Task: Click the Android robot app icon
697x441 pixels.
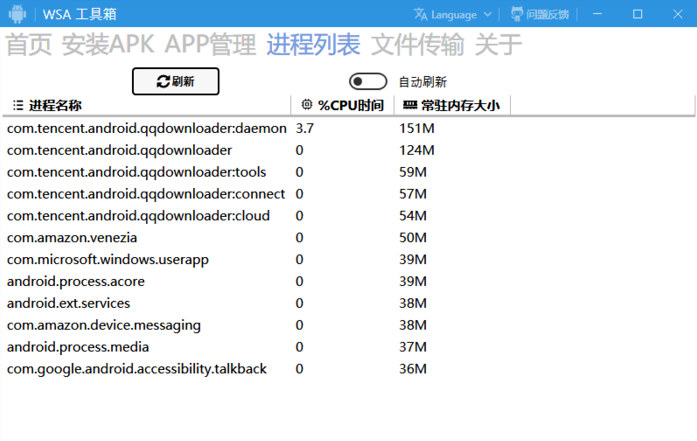Action: [17, 14]
